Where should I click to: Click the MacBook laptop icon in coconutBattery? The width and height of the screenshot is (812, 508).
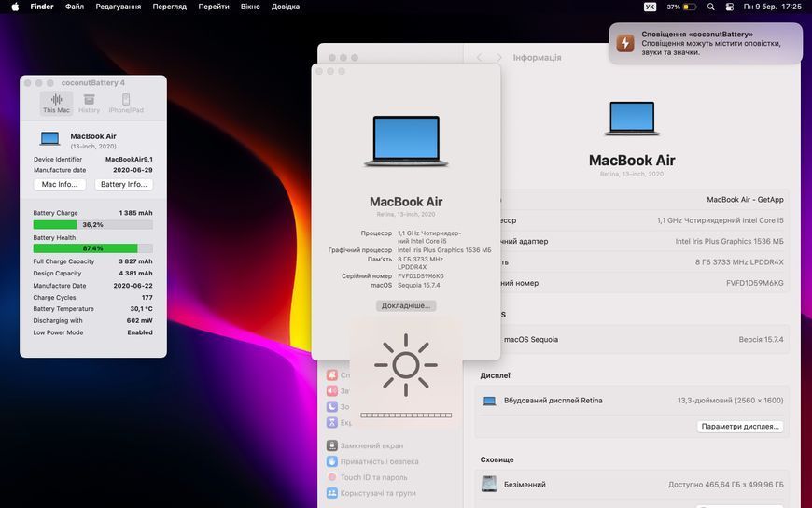(x=49, y=138)
